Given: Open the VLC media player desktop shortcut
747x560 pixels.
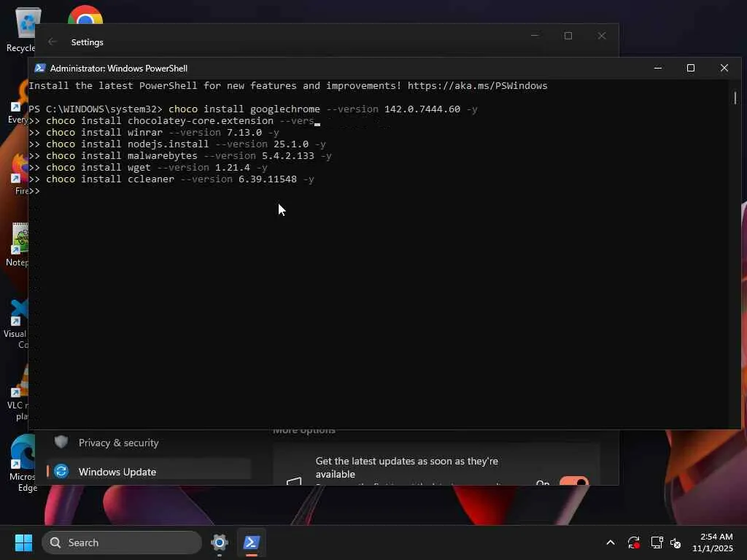Looking at the screenshot, I should tap(19, 393).
